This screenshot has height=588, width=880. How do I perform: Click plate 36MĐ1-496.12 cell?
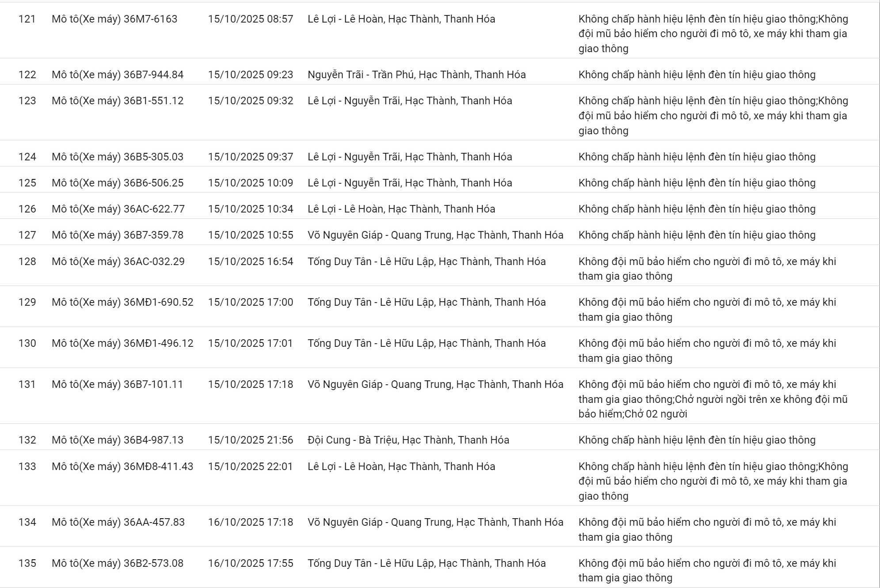(x=122, y=343)
